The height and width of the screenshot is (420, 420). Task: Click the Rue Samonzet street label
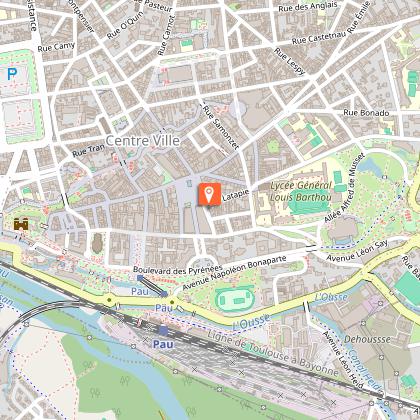[221, 127]
